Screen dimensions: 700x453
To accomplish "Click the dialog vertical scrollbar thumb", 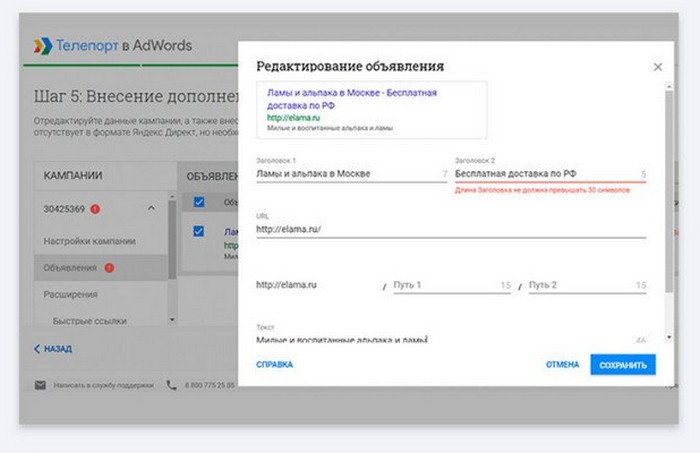I will click(x=669, y=192).
